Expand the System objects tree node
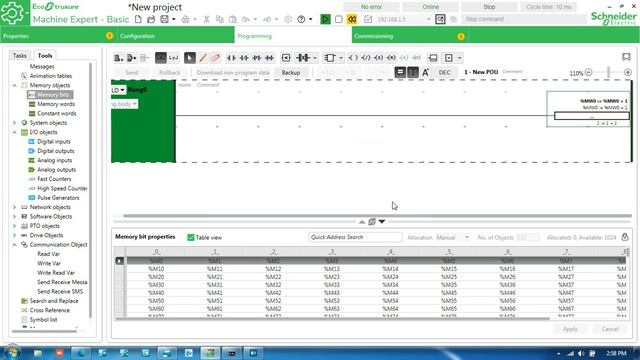 [x=14, y=123]
